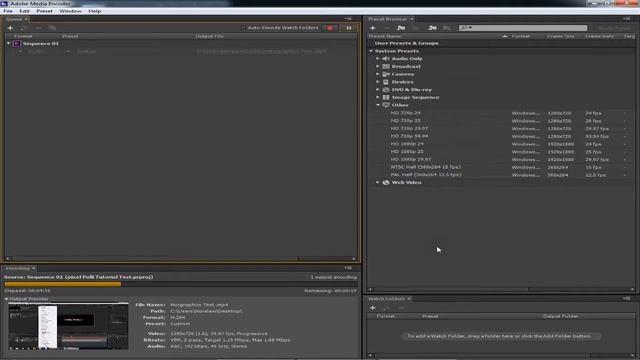Click the Add Source plus icon in Queue

click(x=11, y=28)
